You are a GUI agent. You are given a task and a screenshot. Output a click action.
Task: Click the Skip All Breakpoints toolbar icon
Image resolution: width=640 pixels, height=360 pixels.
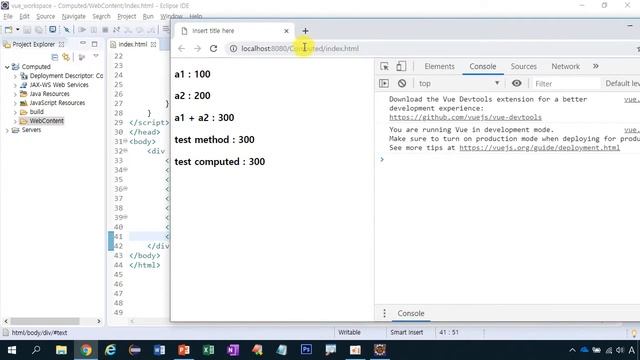(x=67, y=30)
